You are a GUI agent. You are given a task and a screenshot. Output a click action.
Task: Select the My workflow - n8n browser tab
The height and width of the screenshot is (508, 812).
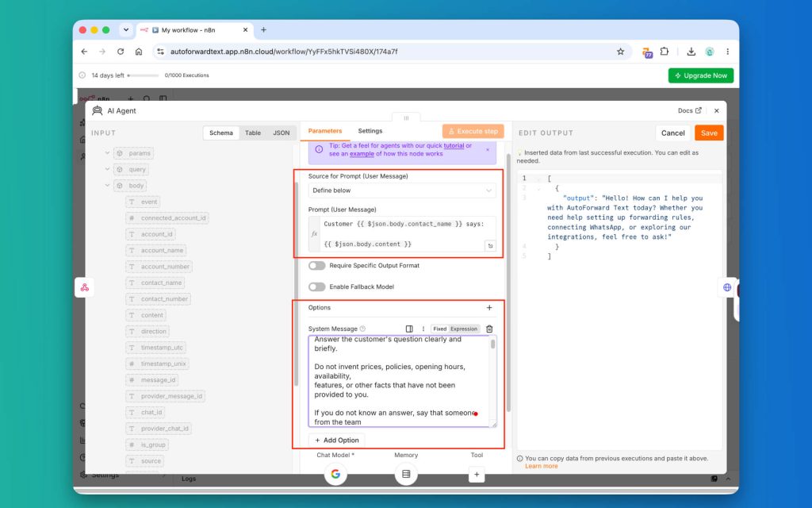coord(194,30)
